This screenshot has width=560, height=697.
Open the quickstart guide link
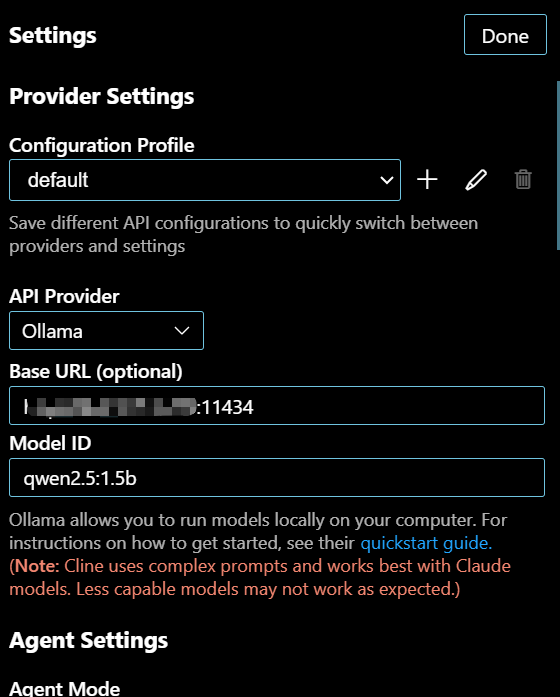426,543
